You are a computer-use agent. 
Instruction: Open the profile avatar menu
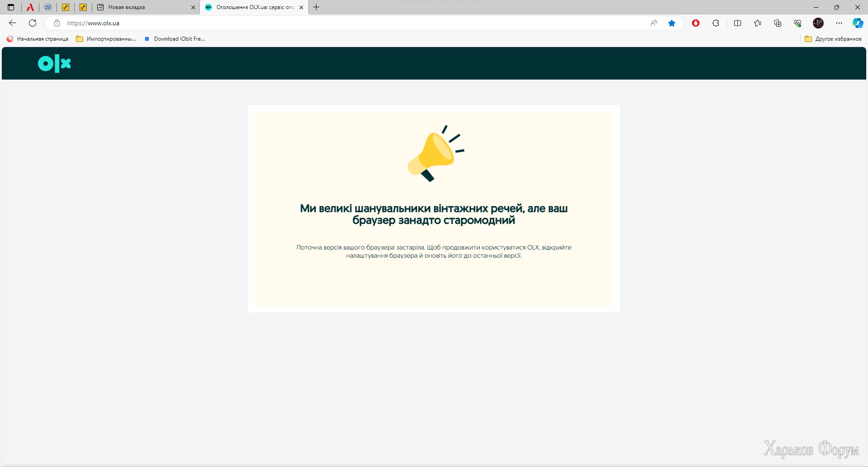pyautogui.click(x=818, y=23)
